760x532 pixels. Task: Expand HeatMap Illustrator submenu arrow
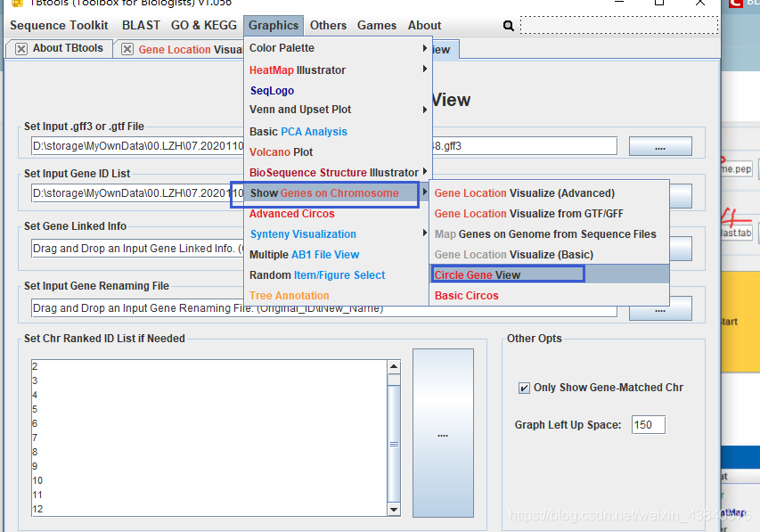[425, 69]
